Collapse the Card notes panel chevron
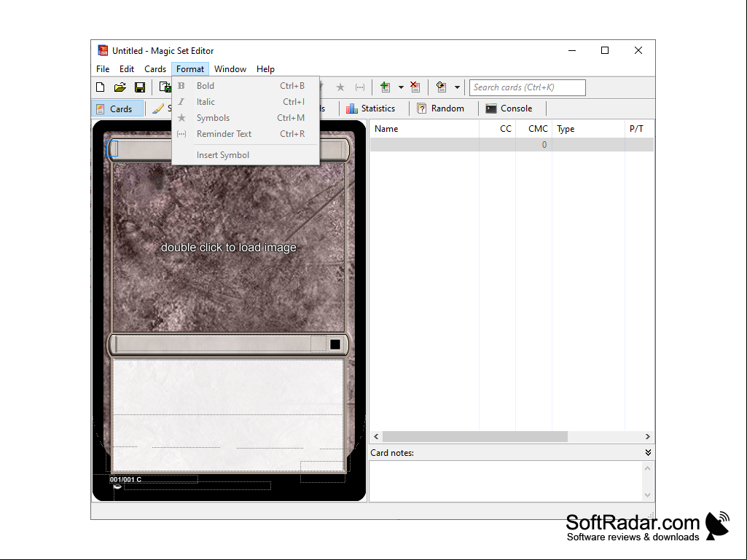 tap(648, 452)
